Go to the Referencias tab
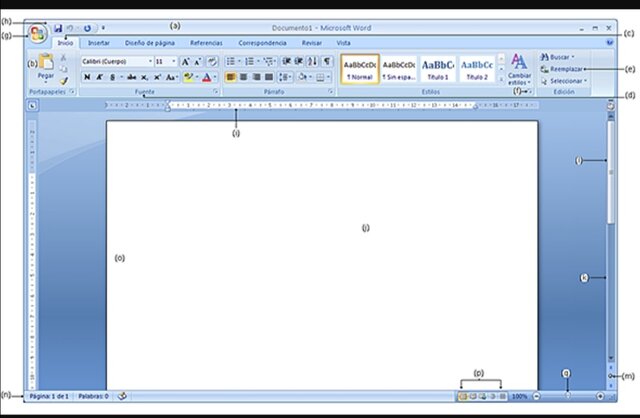Image resolution: width=640 pixels, height=418 pixels. click(206, 43)
